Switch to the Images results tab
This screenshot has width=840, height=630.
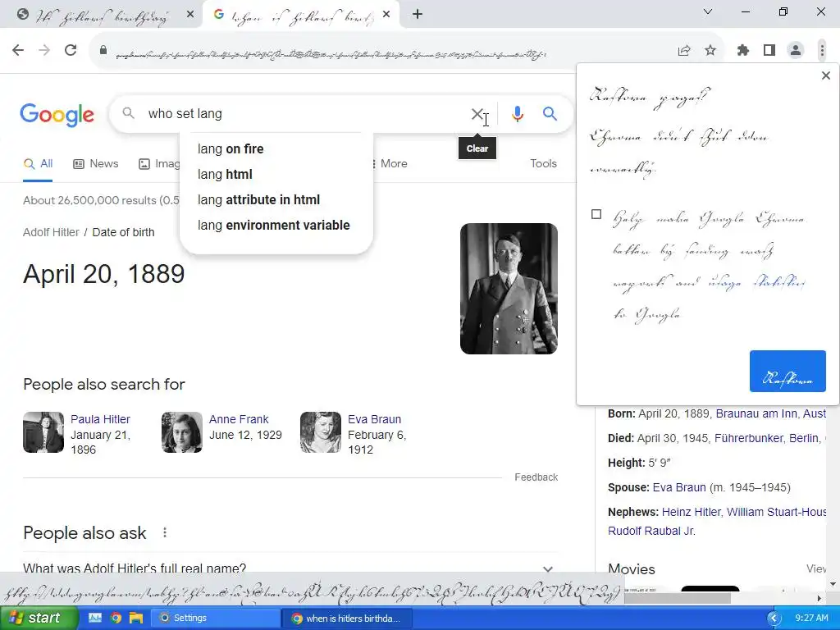tap(159, 164)
